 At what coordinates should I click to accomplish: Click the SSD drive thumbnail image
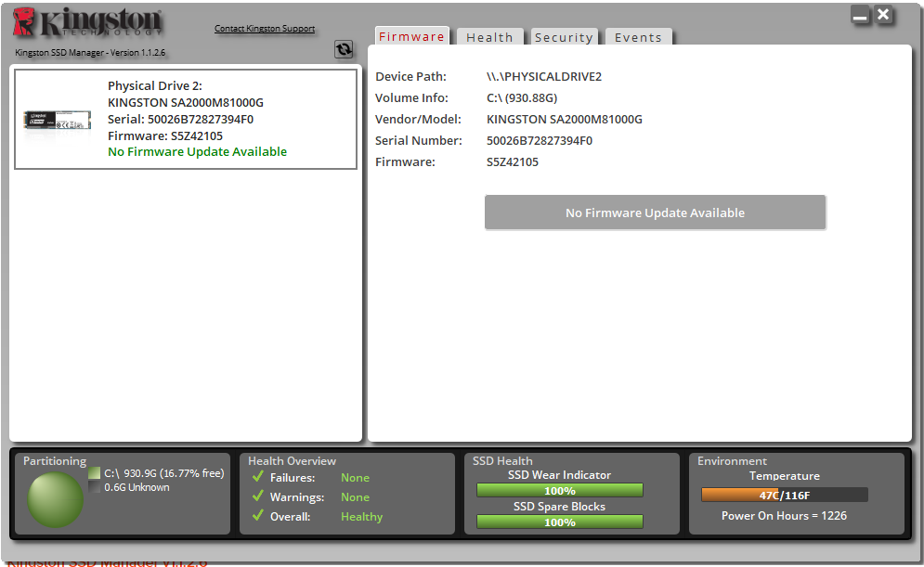pos(58,120)
